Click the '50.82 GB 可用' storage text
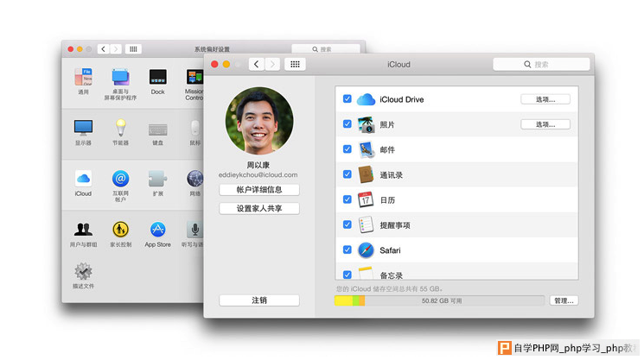This screenshot has width=644, height=360. click(x=442, y=301)
